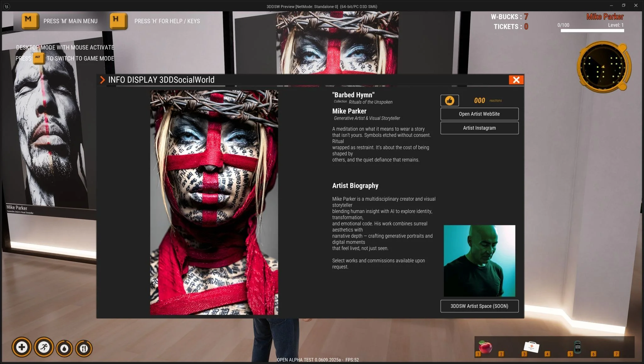
Task: Click the circular radar minimap
Action: (x=603, y=67)
